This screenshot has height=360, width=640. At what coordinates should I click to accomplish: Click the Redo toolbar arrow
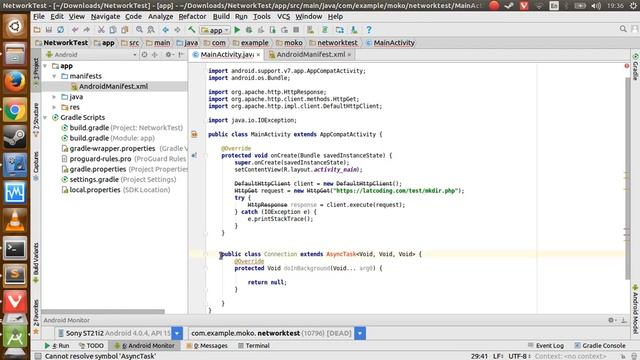87,30
